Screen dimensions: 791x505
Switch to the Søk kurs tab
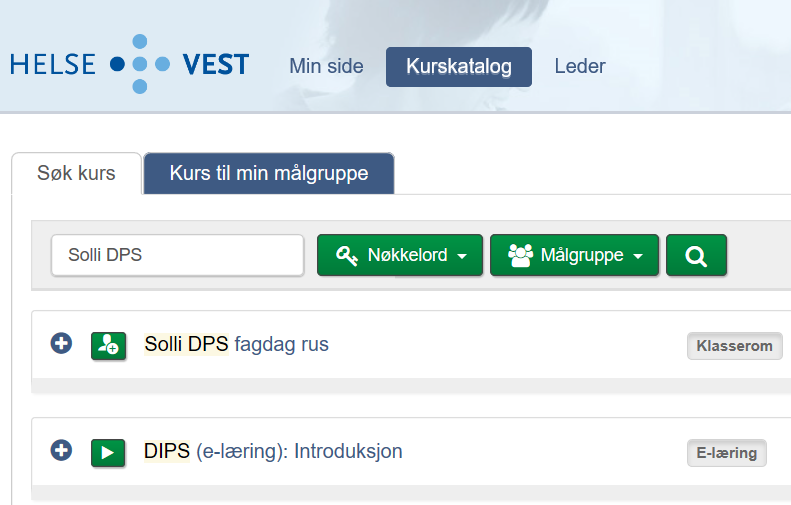[x=76, y=174]
